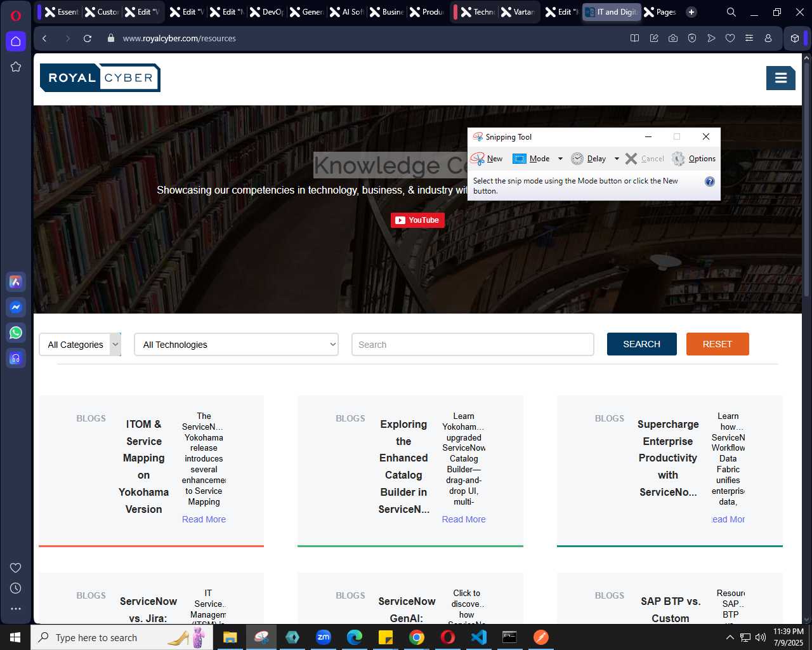Open Snipping Tool help icon
This screenshot has width=812, height=650.
coord(710,182)
